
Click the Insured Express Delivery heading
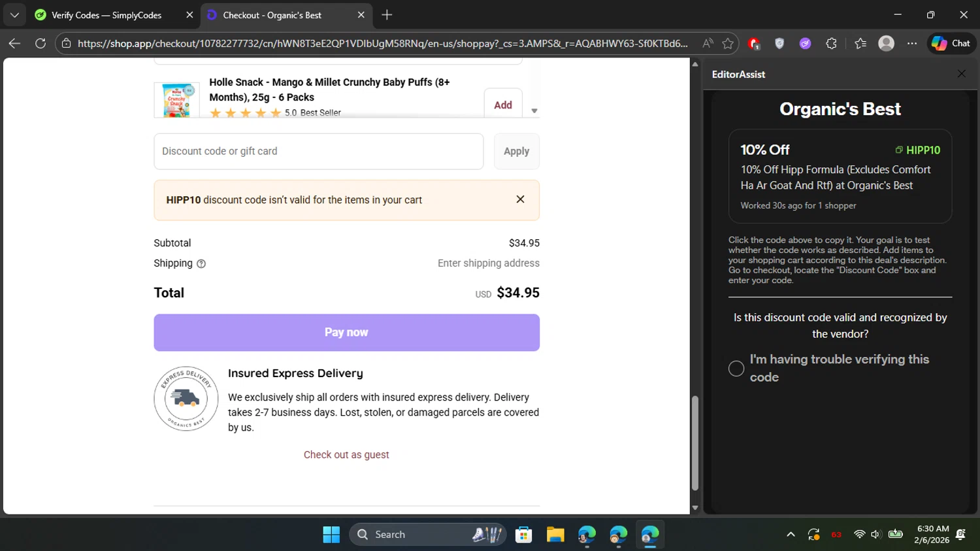point(295,373)
